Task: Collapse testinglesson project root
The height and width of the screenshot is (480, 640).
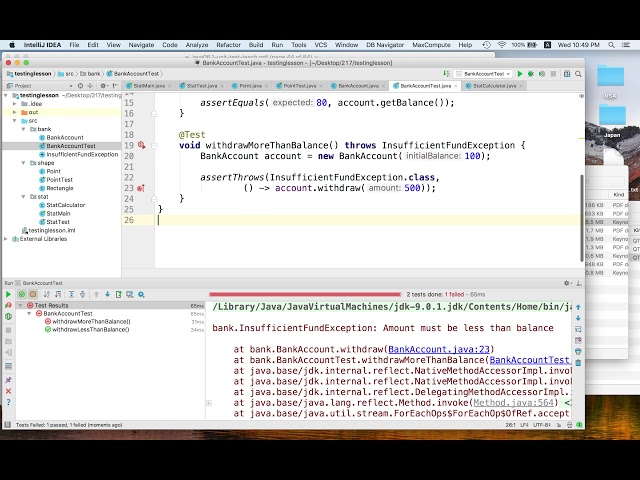Action: click(6, 96)
